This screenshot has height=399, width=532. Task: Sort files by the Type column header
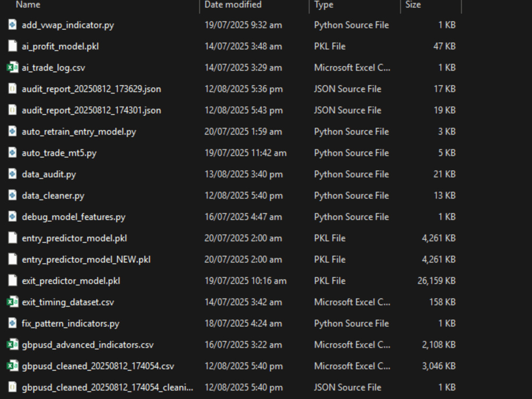[x=323, y=5]
